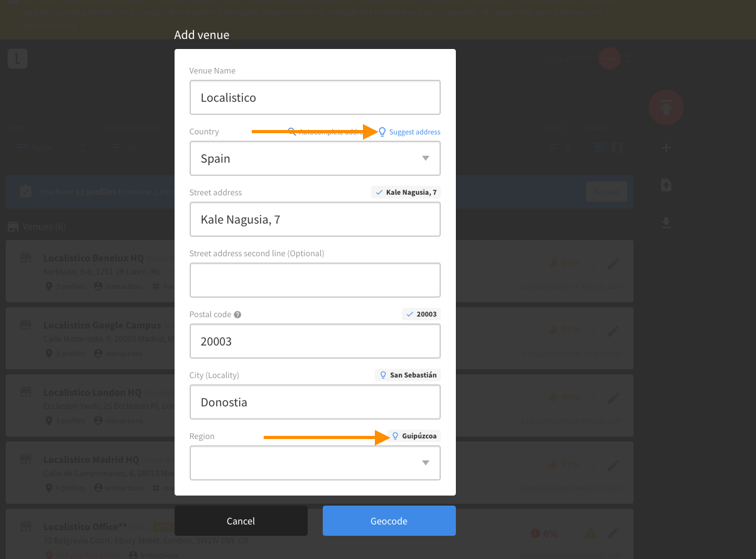The height and width of the screenshot is (559, 756).
Task: Focus the Street address second line field
Action: [x=315, y=280]
